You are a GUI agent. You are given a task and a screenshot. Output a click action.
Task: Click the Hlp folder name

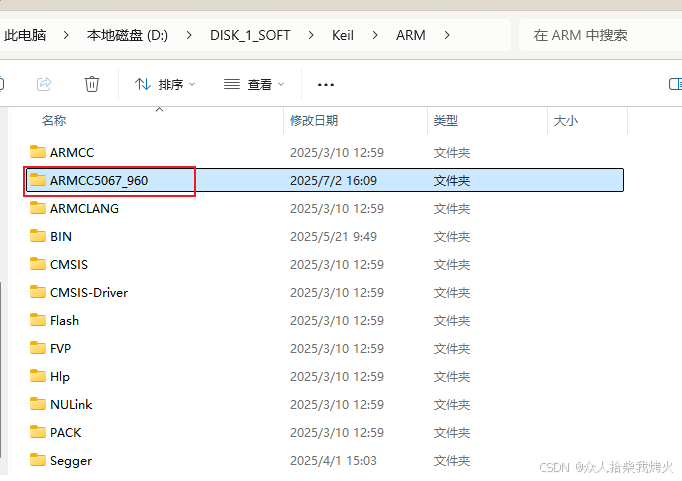(x=60, y=377)
